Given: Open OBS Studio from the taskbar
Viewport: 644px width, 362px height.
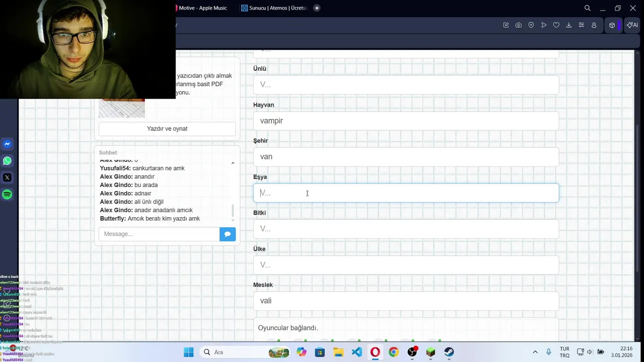Looking at the screenshot, I should [x=412, y=352].
